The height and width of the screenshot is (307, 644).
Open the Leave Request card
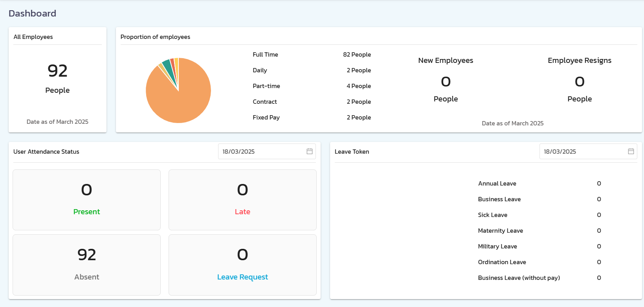click(x=242, y=265)
